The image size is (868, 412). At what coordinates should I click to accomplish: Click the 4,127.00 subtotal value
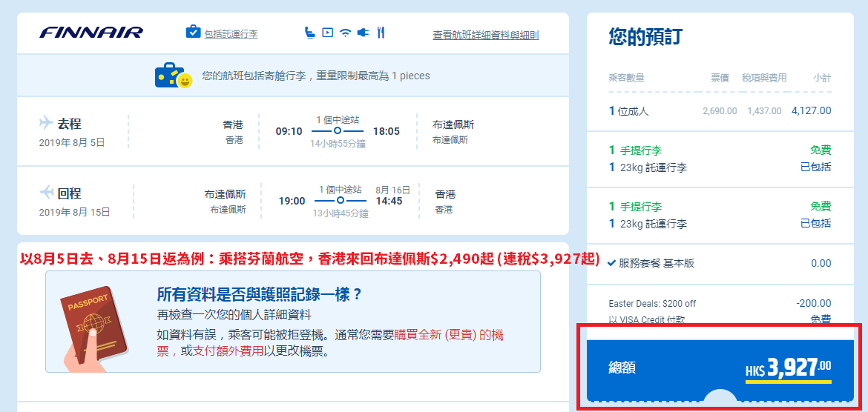[812, 110]
